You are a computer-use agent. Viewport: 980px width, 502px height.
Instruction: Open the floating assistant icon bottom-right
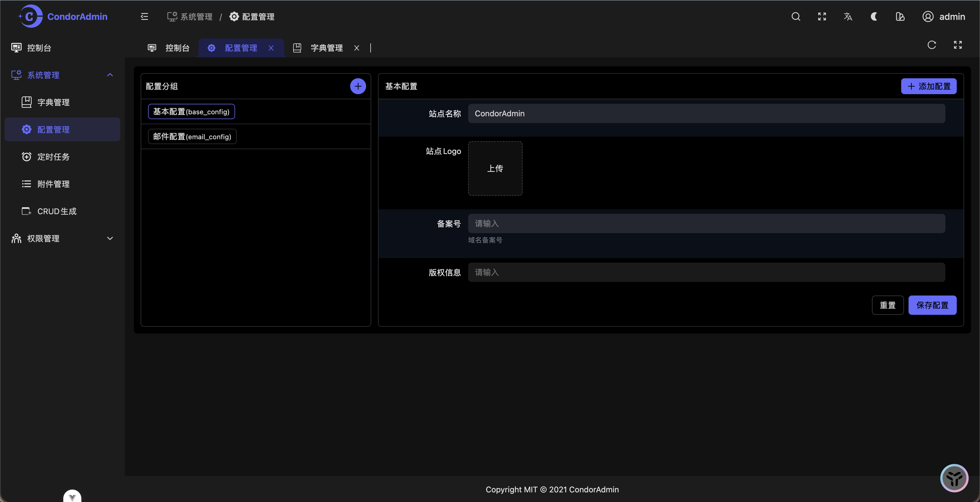pyautogui.click(x=954, y=478)
